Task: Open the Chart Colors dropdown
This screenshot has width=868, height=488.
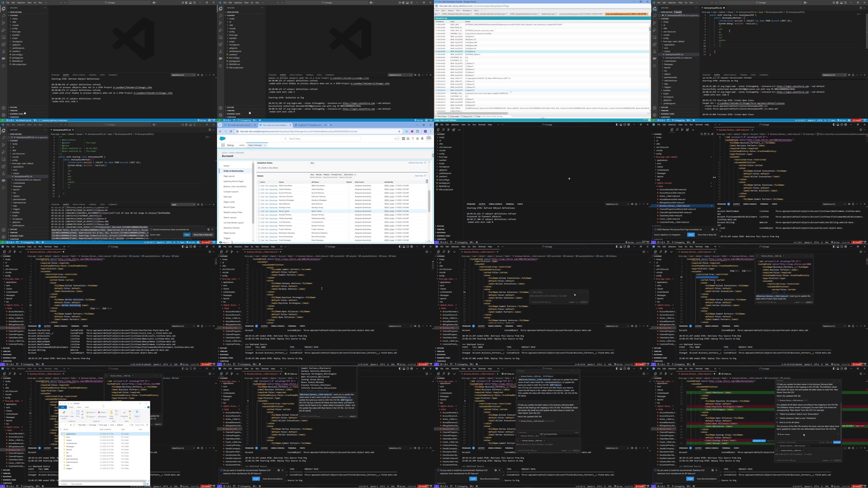Action: (x=350, y=174)
